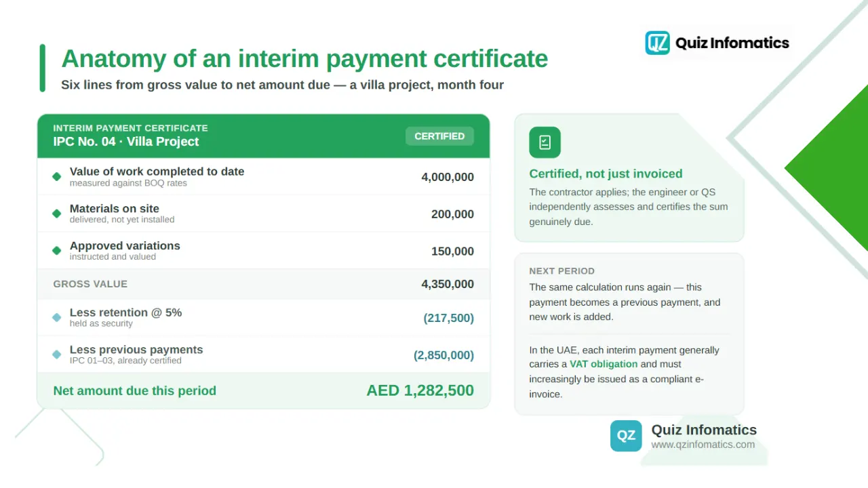
Task: Click the NEXT PERIOD heading
Action: click(561, 271)
